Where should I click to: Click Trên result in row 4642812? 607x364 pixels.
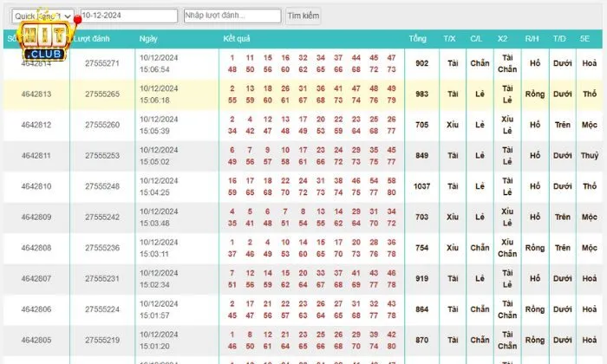pyautogui.click(x=562, y=125)
